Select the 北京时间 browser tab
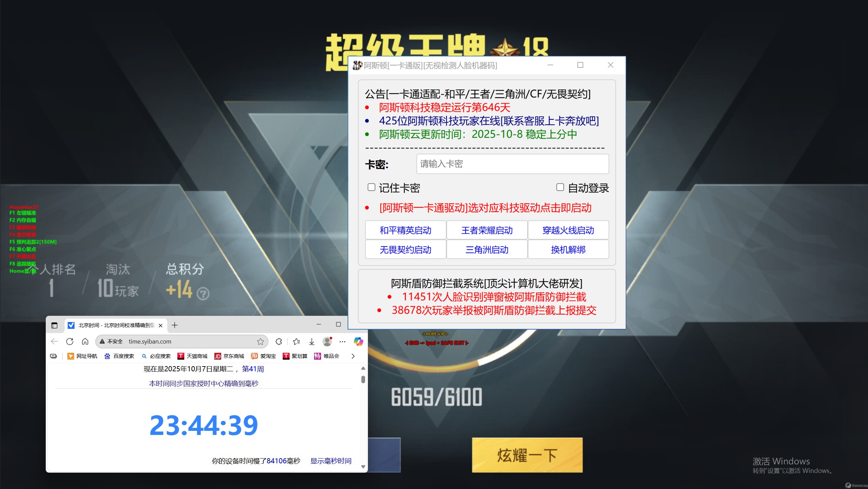Screen dimensions: 868x489 116,325
